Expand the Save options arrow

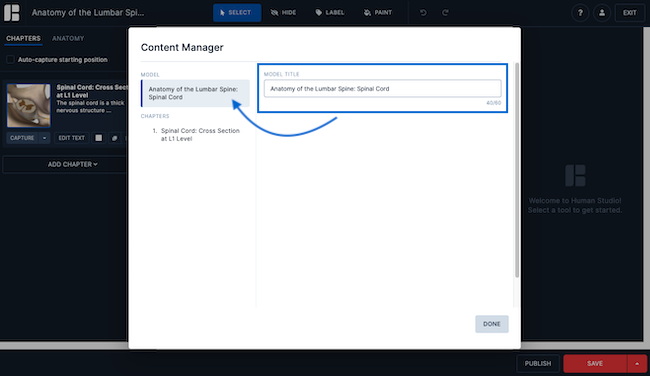pos(637,364)
